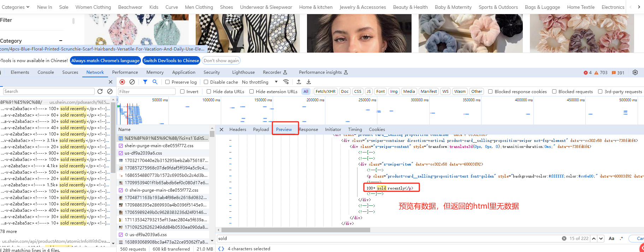Expand the Categories dropdown menu
The image size is (644, 252).
(15, 7)
